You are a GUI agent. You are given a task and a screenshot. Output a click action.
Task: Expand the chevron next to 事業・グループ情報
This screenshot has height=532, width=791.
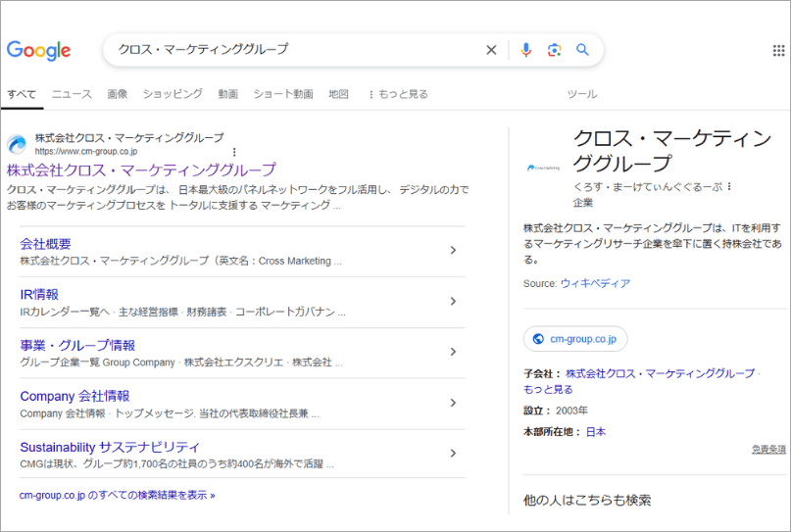coord(453,352)
